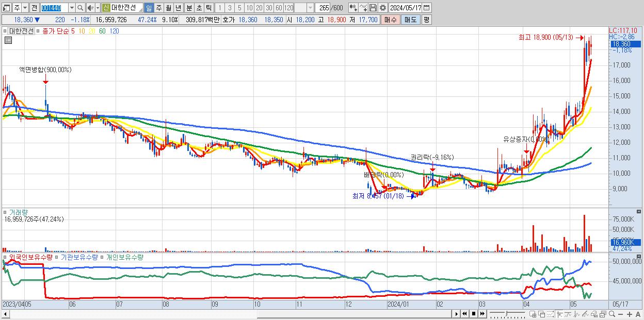Click the dashed line chart icon at bottom
The image size is (644, 320).
tap(550, 314)
